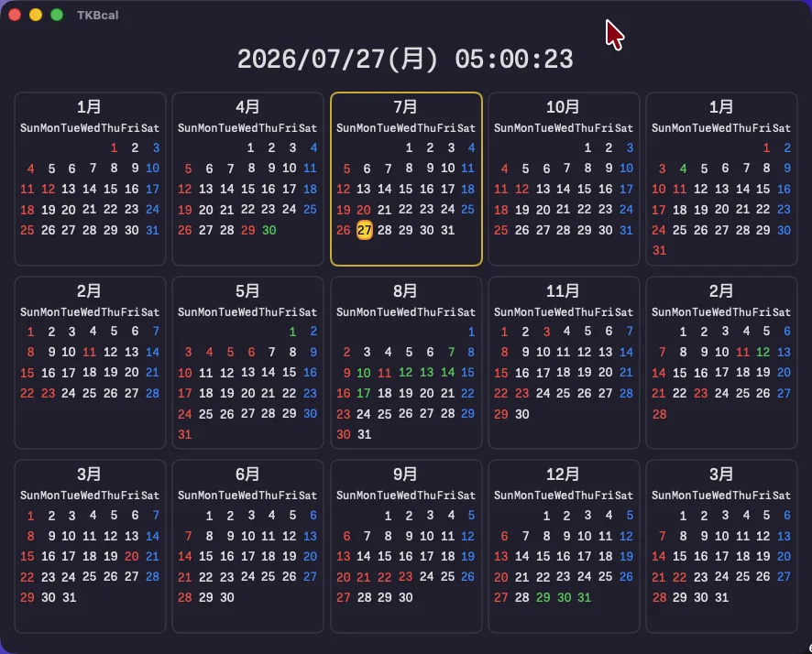Click the red holiday 11 in 8月
The height and width of the screenshot is (654, 812).
[x=384, y=373]
